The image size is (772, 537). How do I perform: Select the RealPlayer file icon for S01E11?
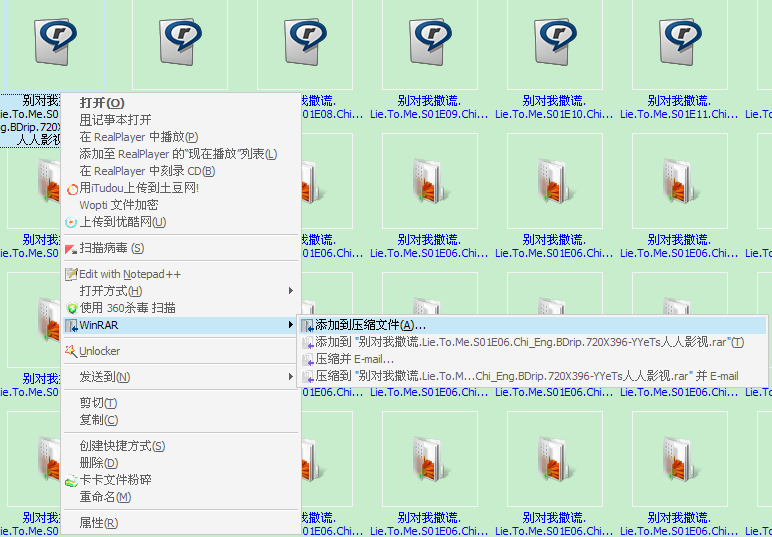(x=680, y=42)
